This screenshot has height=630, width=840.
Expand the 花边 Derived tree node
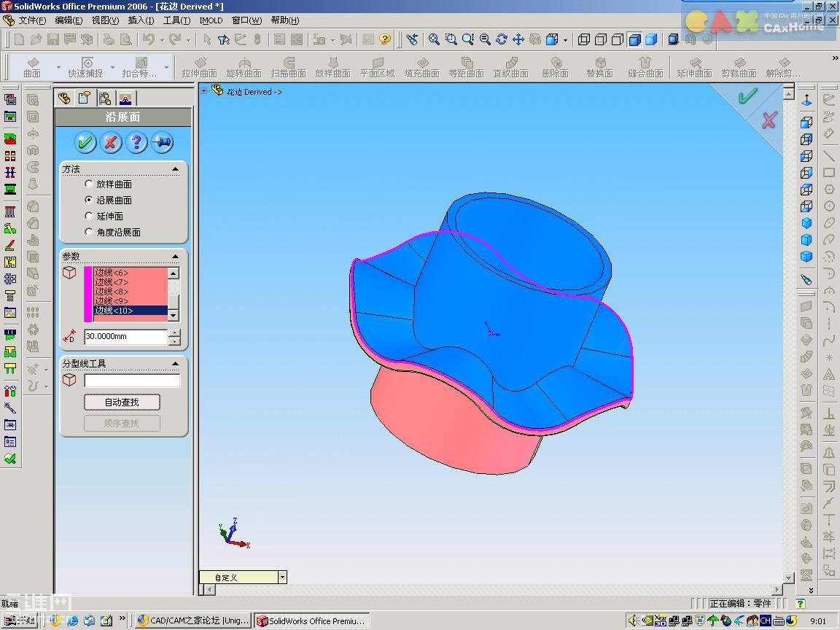click(204, 91)
